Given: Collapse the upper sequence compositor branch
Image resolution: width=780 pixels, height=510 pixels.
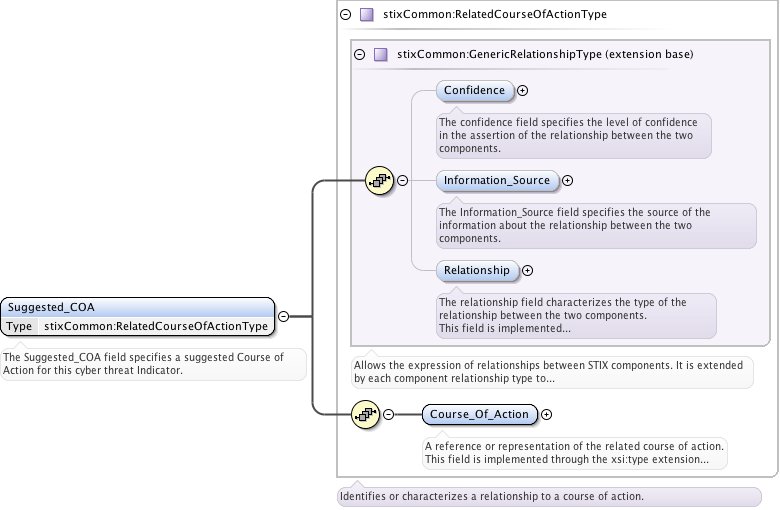Looking at the screenshot, I should click(403, 181).
